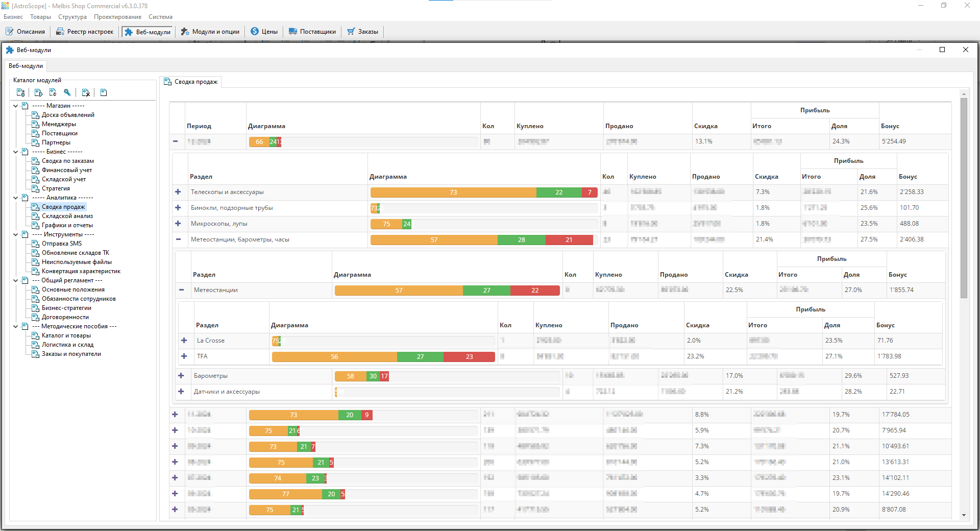Expand the La Crosse row
Screen dimensions: 980x531
click(x=184, y=341)
